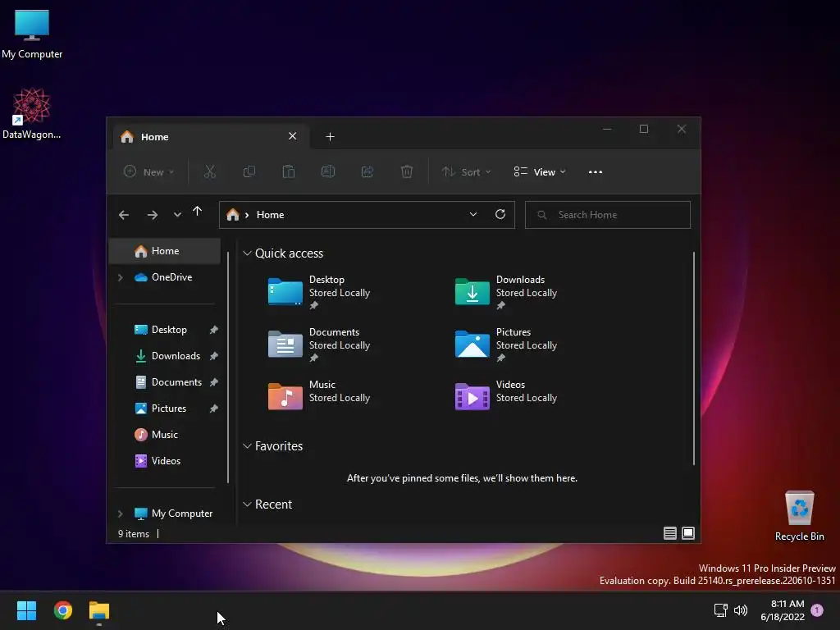Click the Search Home field
The width and height of the screenshot is (840, 630).
[x=608, y=215]
